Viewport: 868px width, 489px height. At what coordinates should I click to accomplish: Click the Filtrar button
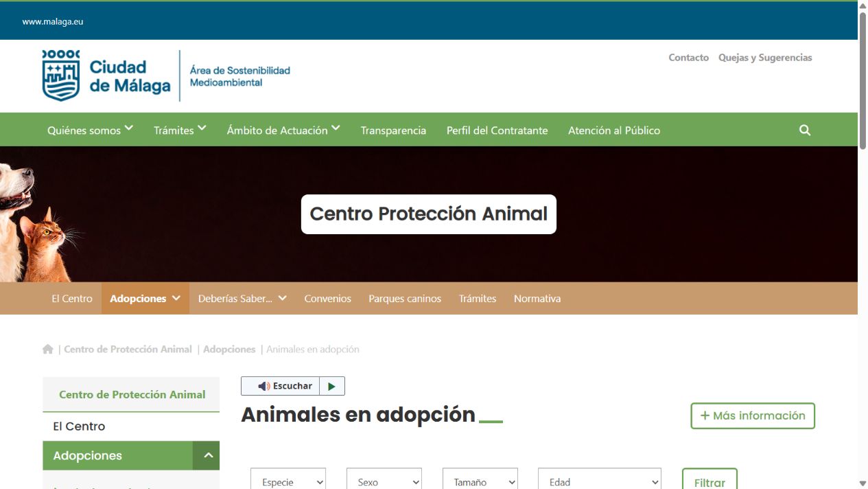709,481
